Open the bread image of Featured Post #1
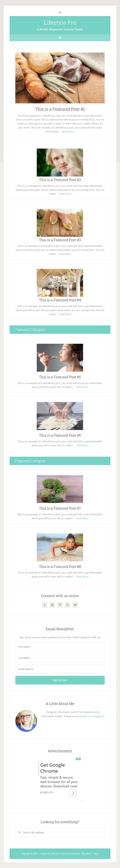The width and height of the screenshot is (120, 868). coord(60,78)
